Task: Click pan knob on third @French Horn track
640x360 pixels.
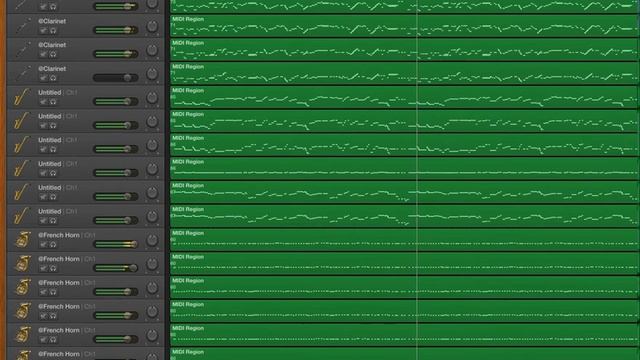Action: 152,287
